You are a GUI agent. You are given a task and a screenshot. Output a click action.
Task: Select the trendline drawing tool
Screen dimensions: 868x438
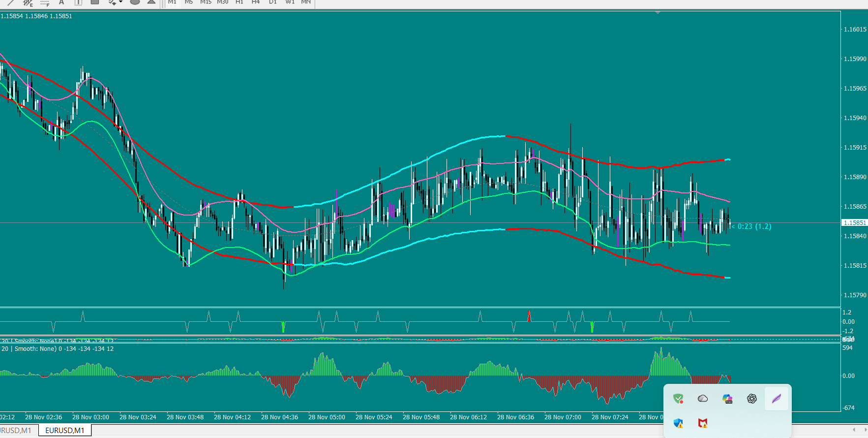(10, 2)
